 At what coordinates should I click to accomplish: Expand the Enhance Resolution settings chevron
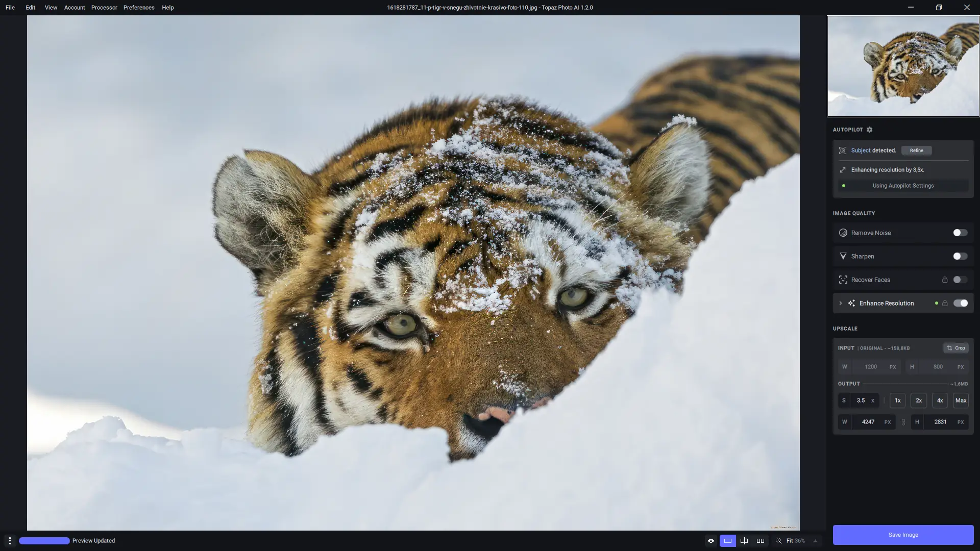pos(840,303)
